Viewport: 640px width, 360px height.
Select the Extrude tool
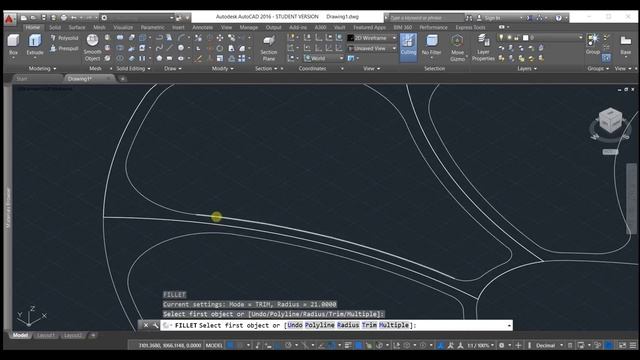tap(35, 44)
